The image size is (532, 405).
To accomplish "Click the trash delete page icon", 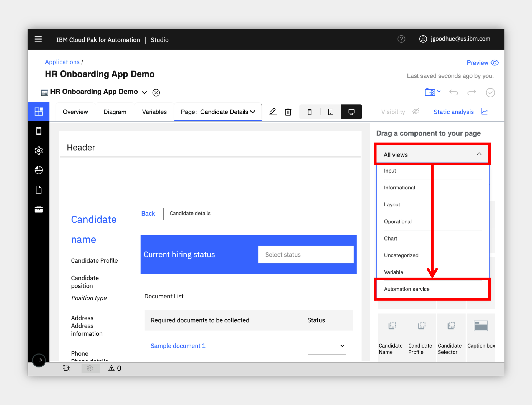I will pos(288,112).
